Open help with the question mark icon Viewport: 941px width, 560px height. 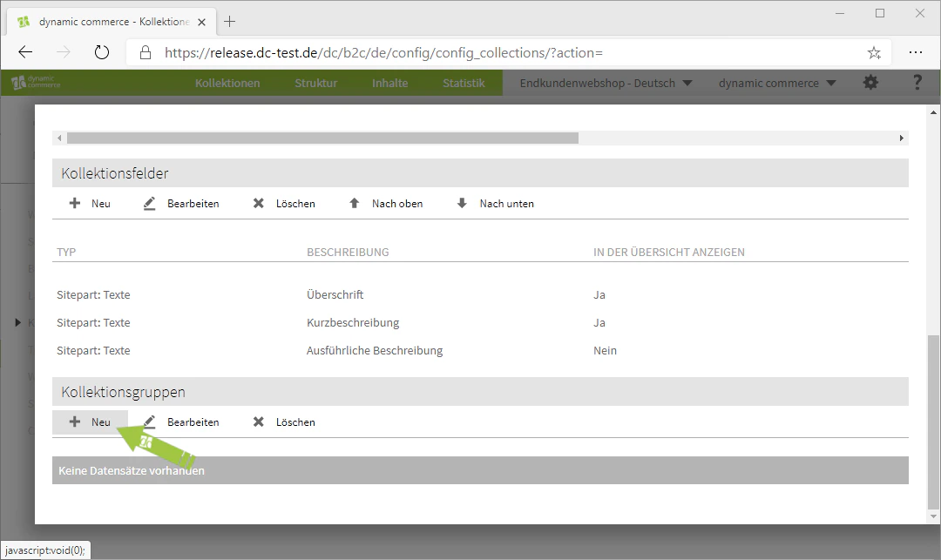click(917, 82)
